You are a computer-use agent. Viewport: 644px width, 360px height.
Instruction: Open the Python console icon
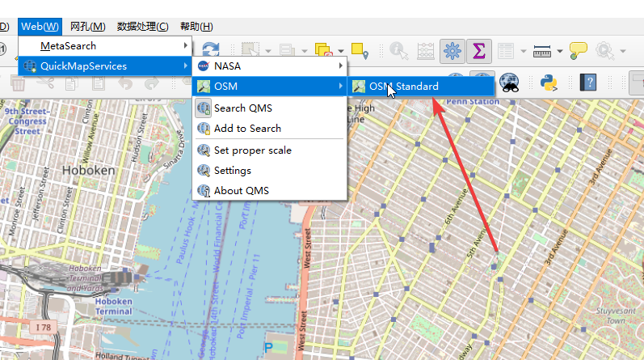[x=549, y=83]
